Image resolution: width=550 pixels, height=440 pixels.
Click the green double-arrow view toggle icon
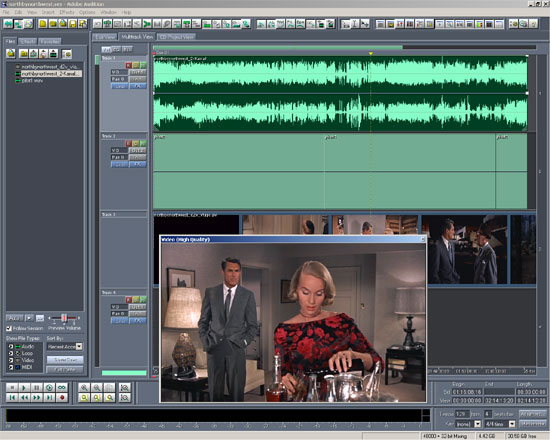coord(8,24)
